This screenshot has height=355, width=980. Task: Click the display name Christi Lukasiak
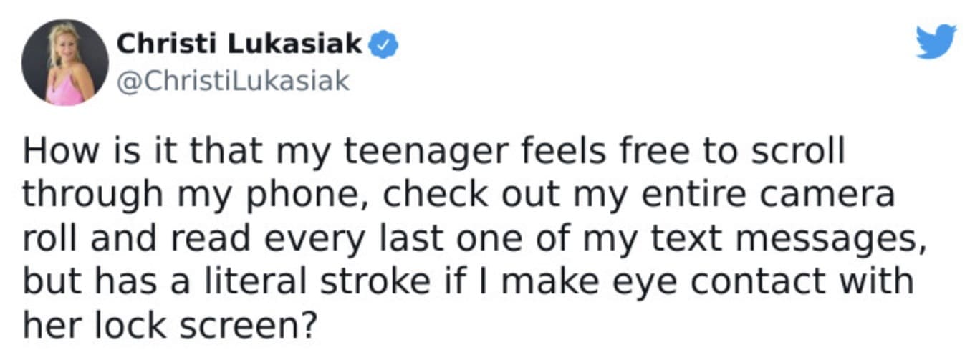(x=240, y=44)
